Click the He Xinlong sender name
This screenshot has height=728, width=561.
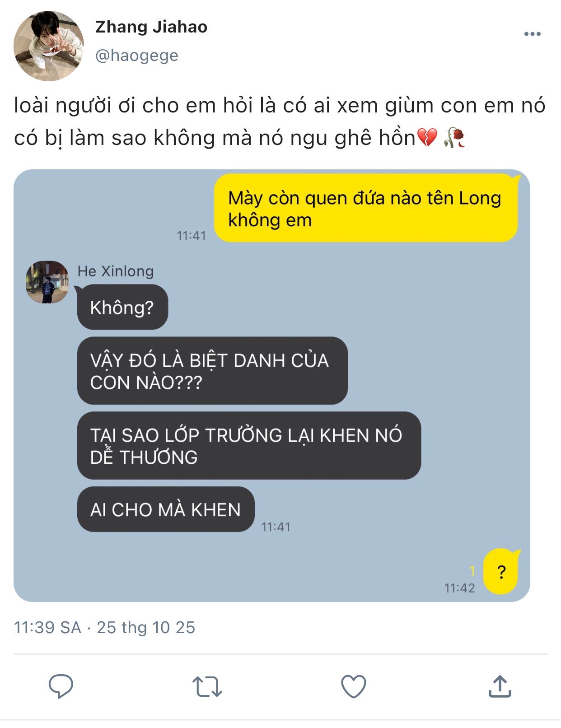[x=116, y=271]
